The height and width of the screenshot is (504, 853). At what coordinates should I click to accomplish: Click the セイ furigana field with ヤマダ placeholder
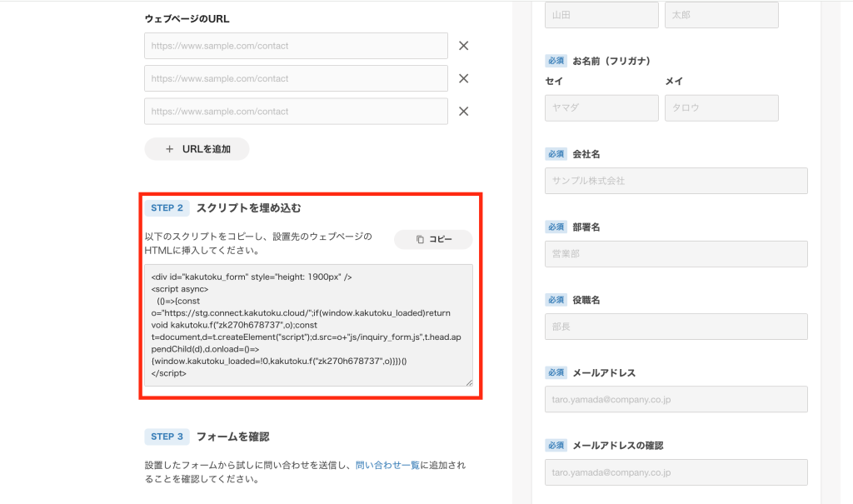601,108
